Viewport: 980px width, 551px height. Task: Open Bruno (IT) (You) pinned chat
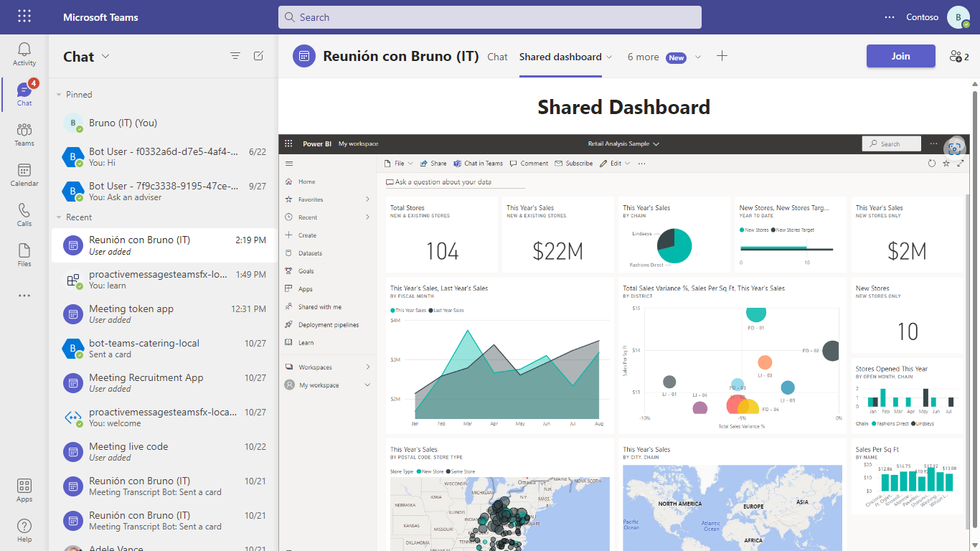[164, 123]
